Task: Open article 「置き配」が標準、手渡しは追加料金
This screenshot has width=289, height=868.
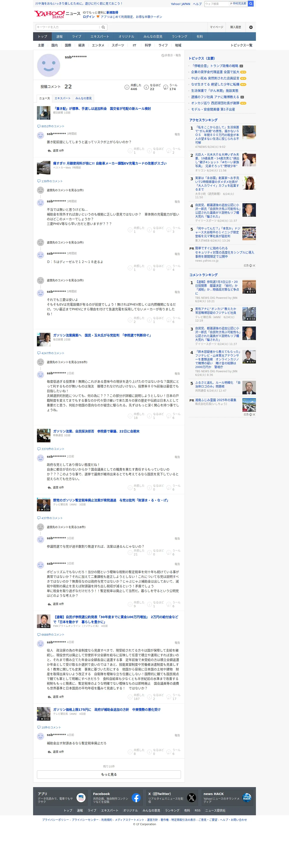Action: 102,109
